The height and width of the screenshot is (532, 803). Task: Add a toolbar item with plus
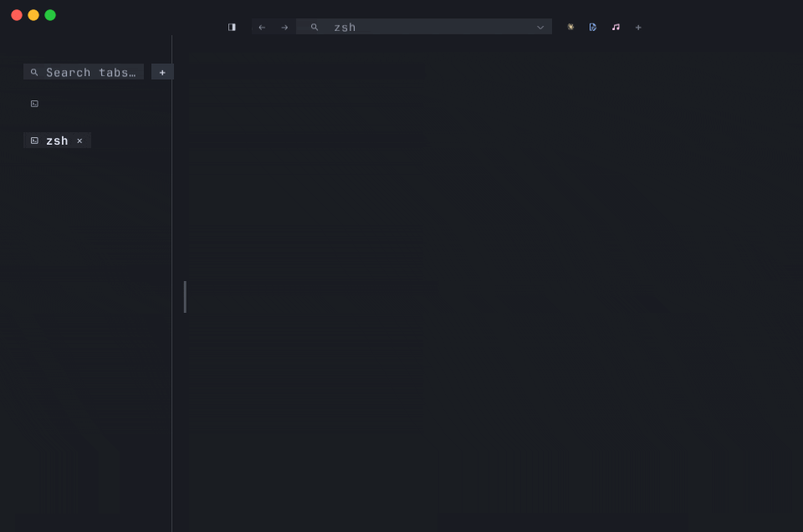click(x=638, y=27)
